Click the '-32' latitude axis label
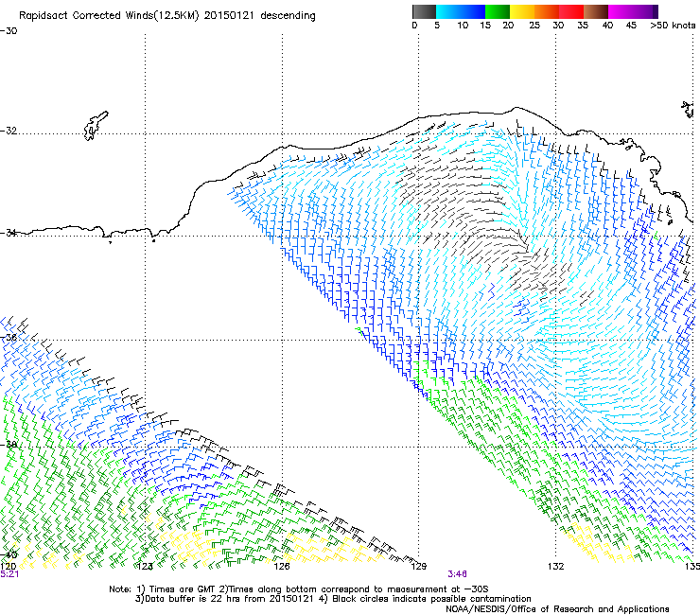Screen dimensions: 700x615 [9, 131]
